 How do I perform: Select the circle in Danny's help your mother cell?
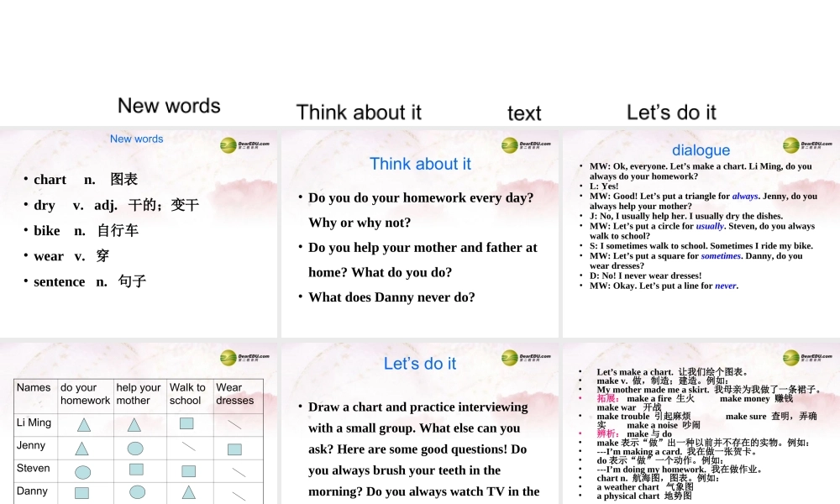point(137,492)
